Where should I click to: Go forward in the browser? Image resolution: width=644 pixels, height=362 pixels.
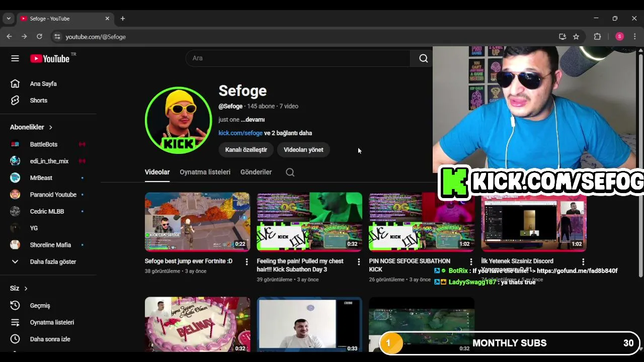point(24,37)
